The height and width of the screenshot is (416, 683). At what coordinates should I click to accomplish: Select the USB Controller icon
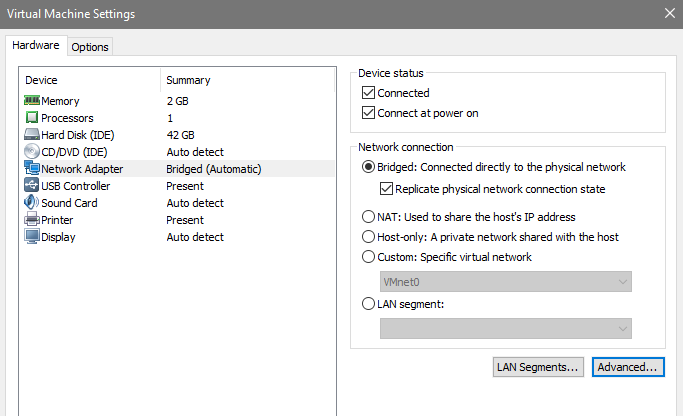[x=31, y=186]
